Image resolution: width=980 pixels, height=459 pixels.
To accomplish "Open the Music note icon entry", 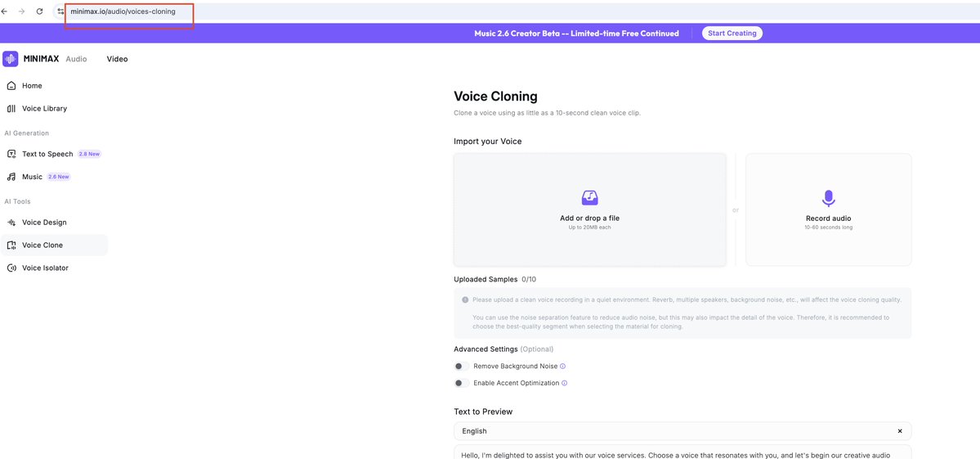I will tap(11, 177).
